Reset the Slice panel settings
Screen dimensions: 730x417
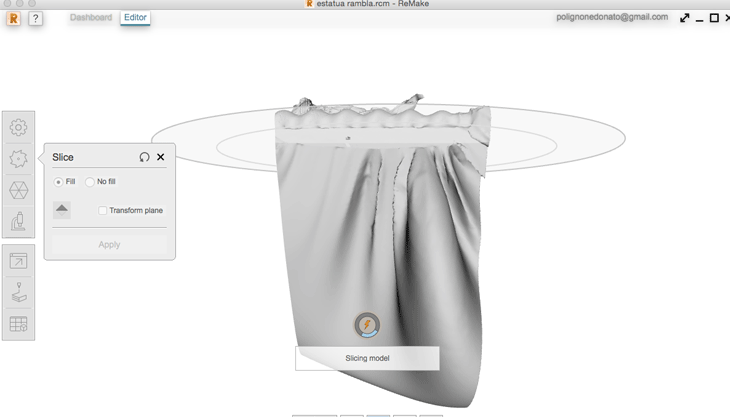click(144, 157)
